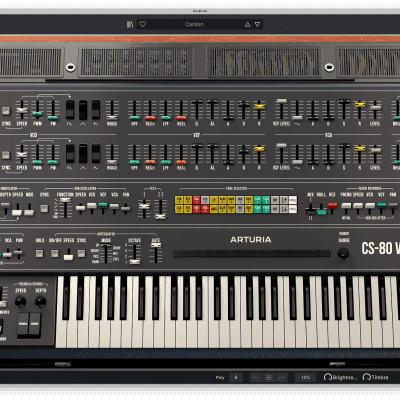Screen dimensions: 400x400
Task: Click the Sub Oscillator SPEED slider
Action: [x=80, y=208]
